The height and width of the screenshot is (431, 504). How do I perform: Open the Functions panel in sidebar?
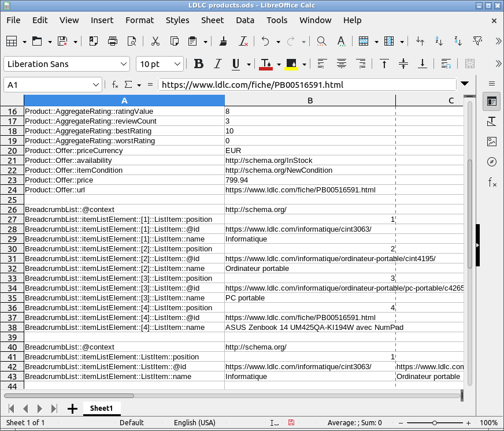click(492, 183)
